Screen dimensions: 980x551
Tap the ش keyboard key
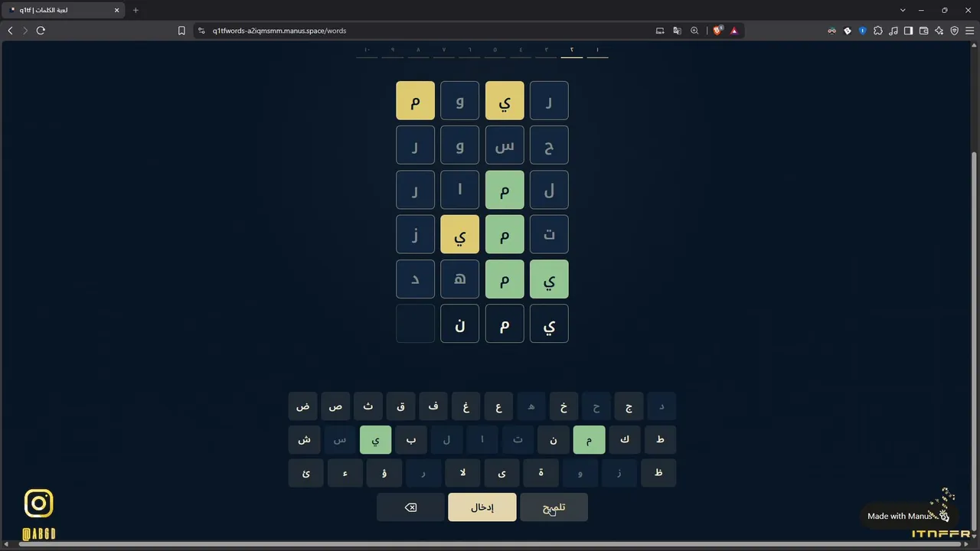(x=304, y=440)
